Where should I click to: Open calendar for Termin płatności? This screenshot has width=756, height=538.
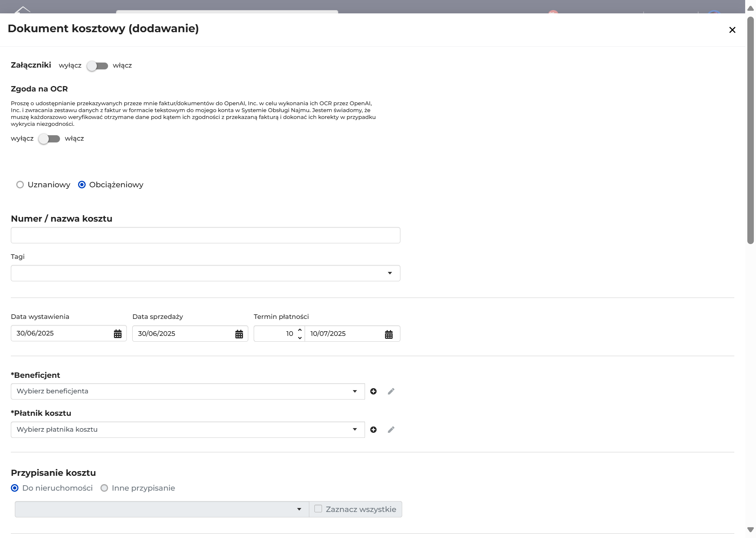[389, 334]
